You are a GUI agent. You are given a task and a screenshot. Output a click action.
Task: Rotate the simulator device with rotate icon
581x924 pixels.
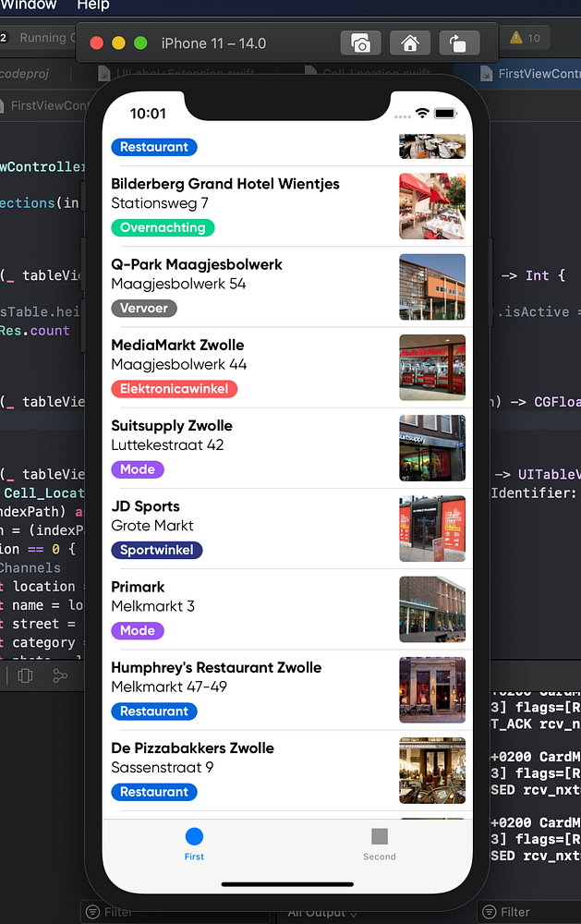459,43
